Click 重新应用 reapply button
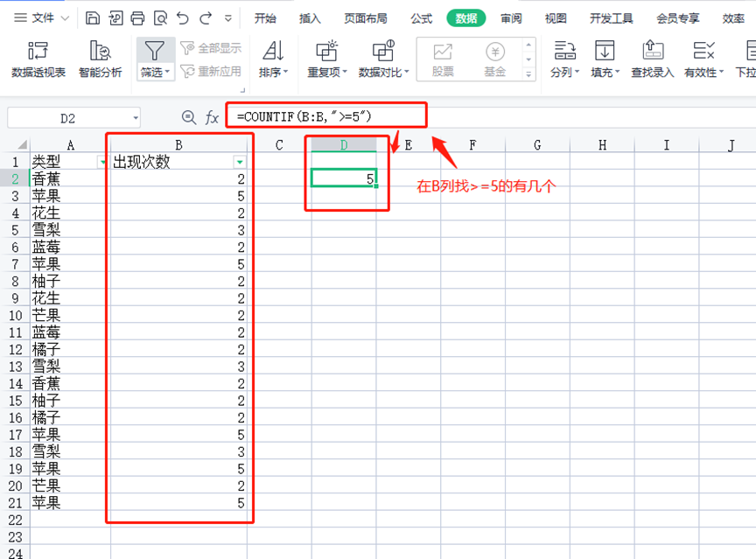 (x=211, y=72)
